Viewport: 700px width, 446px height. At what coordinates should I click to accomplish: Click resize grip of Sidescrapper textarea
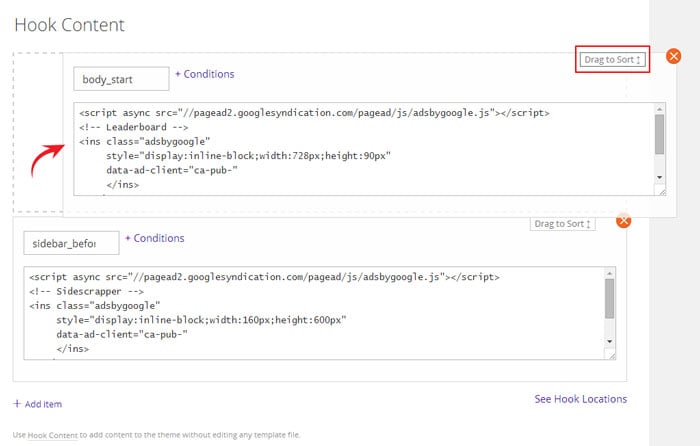coord(612,356)
